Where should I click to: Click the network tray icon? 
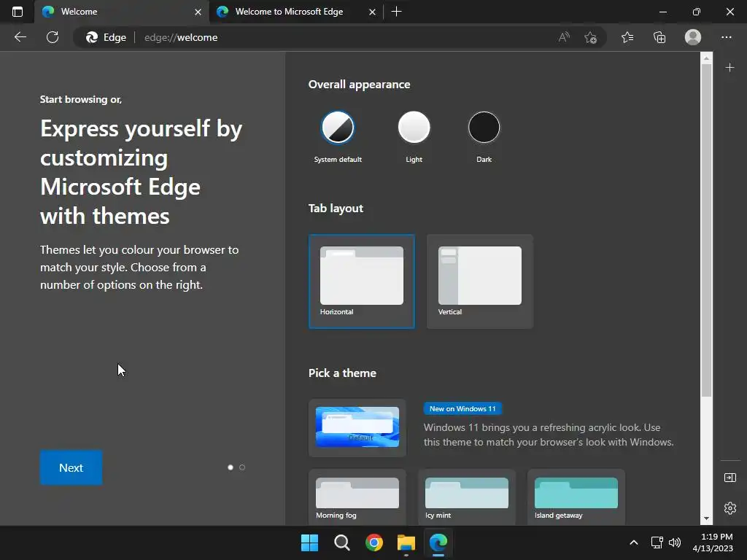[657, 542]
